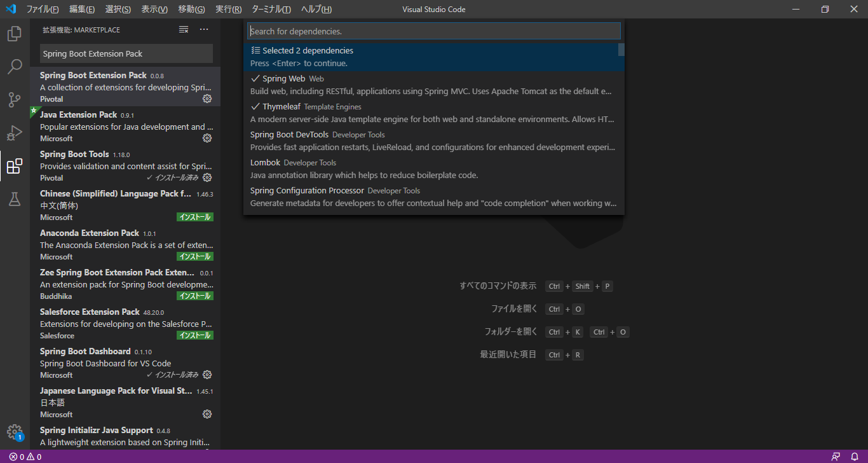Click the インストール済み label on Spring Boot Tools

click(x=173, y=178)
